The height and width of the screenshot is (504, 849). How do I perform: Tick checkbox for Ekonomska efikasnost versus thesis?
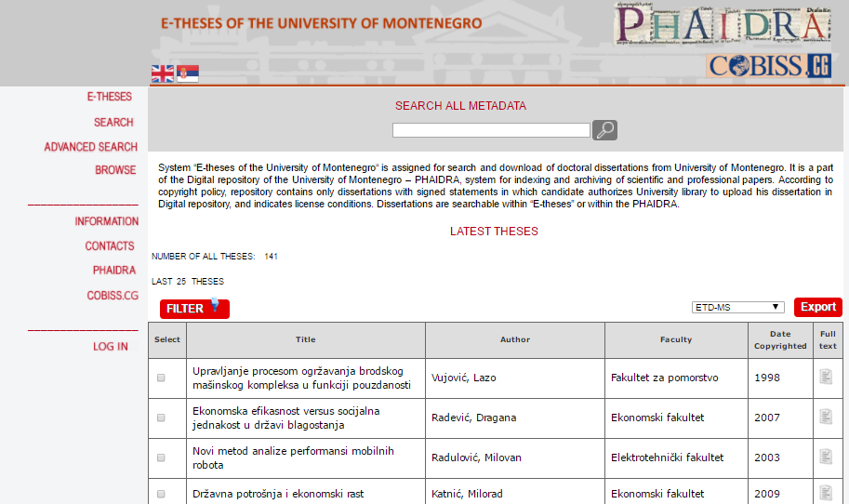click(x=161, y=418)
